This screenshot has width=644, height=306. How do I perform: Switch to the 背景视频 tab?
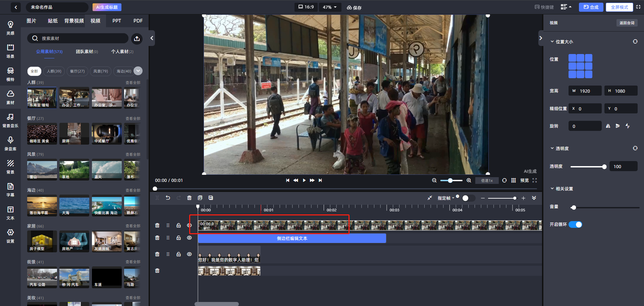(74, 21)
